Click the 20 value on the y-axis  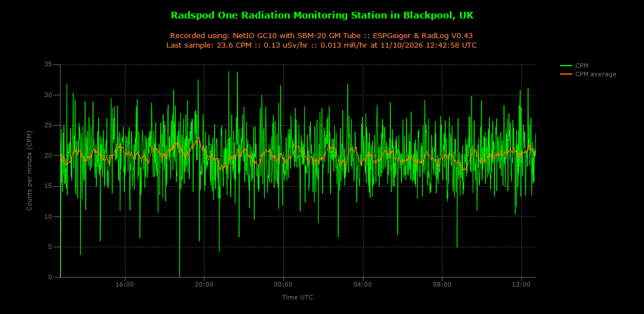tap(49, 156)
